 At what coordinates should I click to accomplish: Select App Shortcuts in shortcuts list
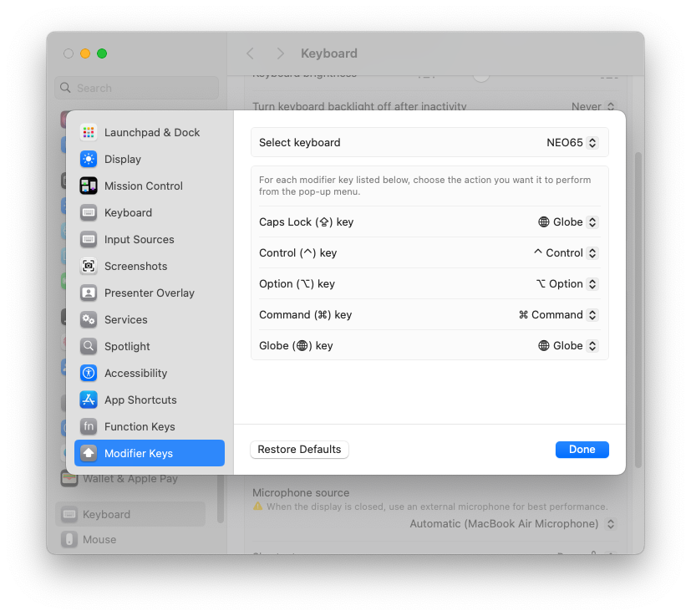150,400
